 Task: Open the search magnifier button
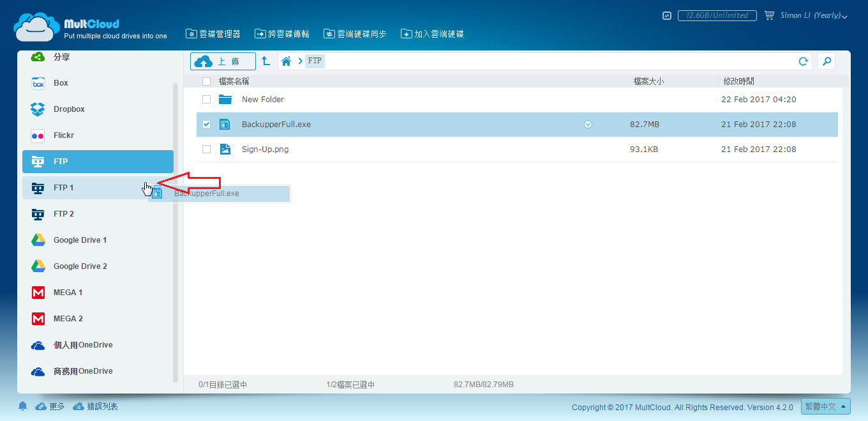pos(827,61)
